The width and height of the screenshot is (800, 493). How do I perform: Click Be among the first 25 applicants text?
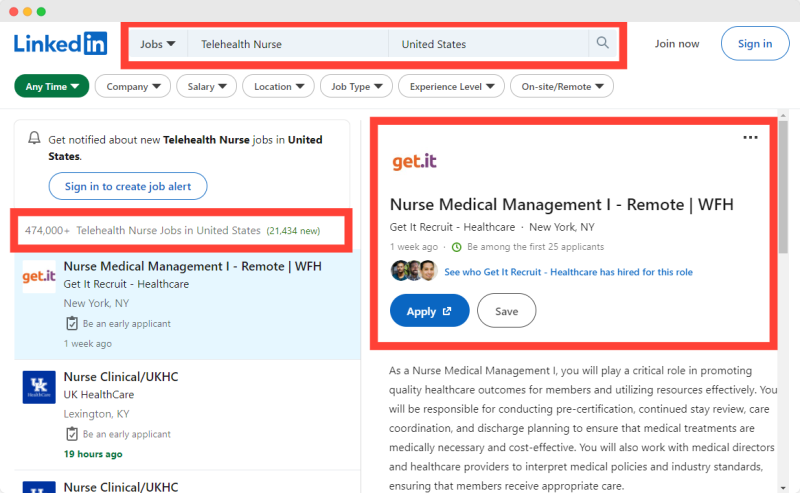click(x=535, y=247)
